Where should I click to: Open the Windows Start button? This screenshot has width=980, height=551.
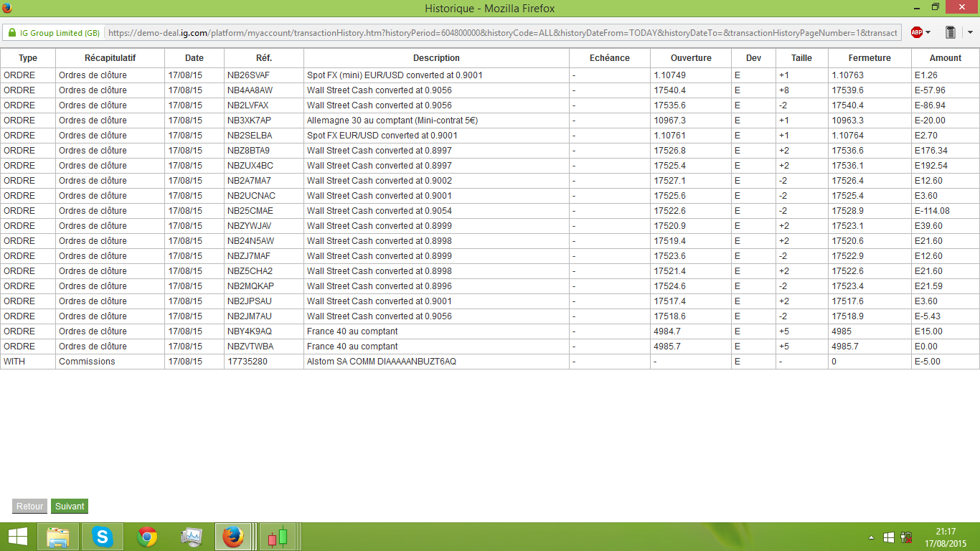coord(18,537)
